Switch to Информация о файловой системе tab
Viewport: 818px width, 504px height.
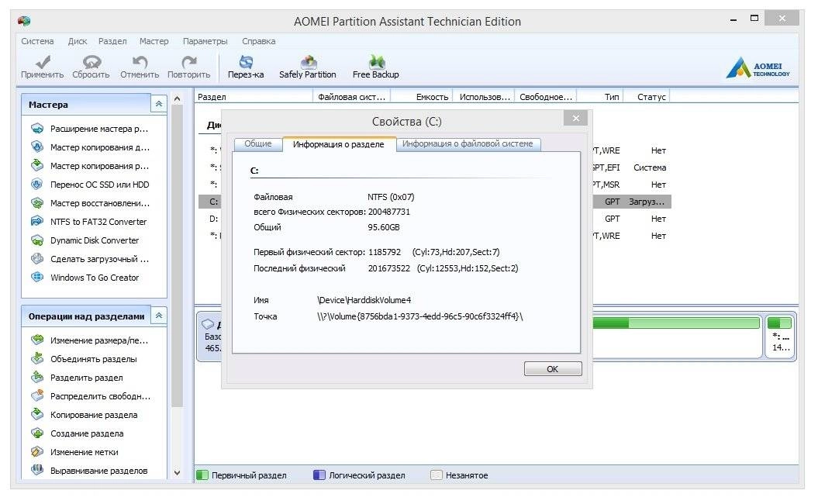pyautogui.click(x=468, y=143)
